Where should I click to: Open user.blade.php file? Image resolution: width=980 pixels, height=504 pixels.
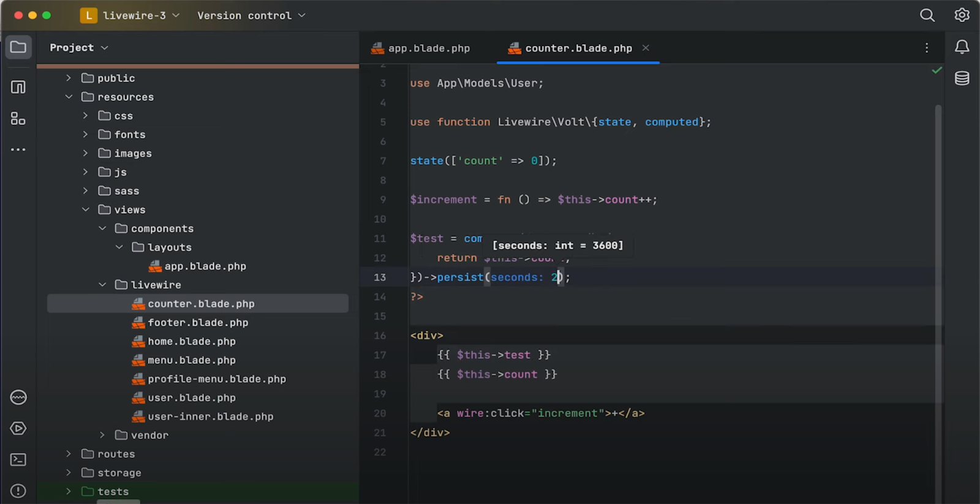coord(184,398)
